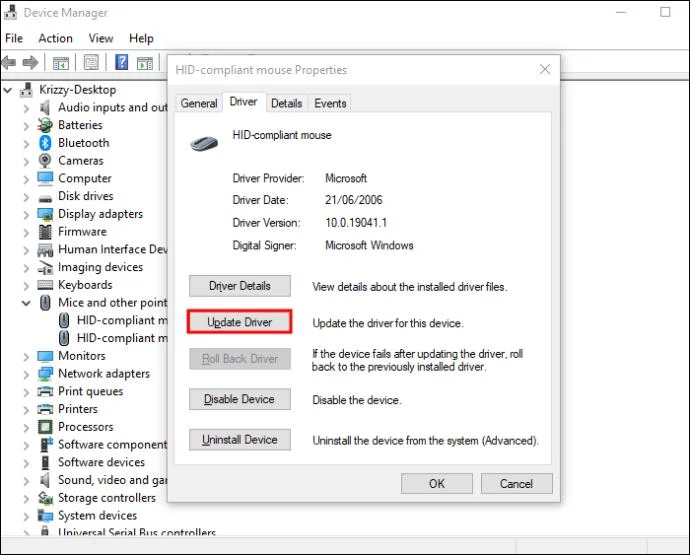Select Krizzy-Desktop computer name

tap(78, 90)
